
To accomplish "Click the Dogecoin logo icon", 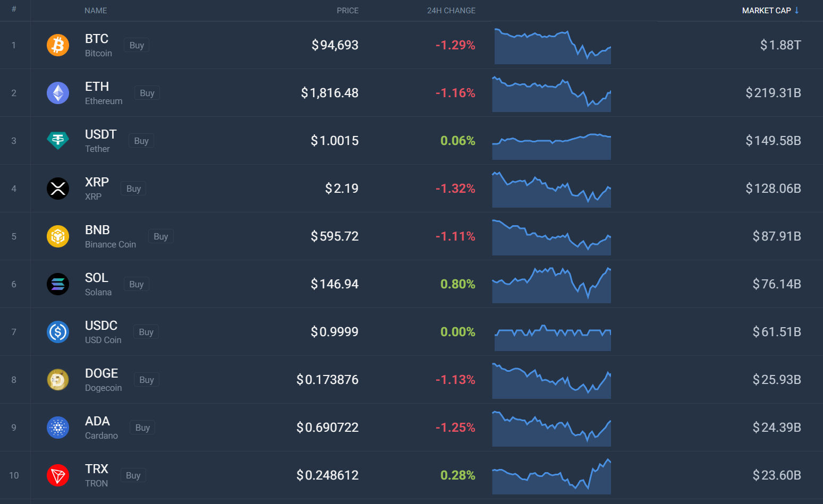I will pos(58,380).
